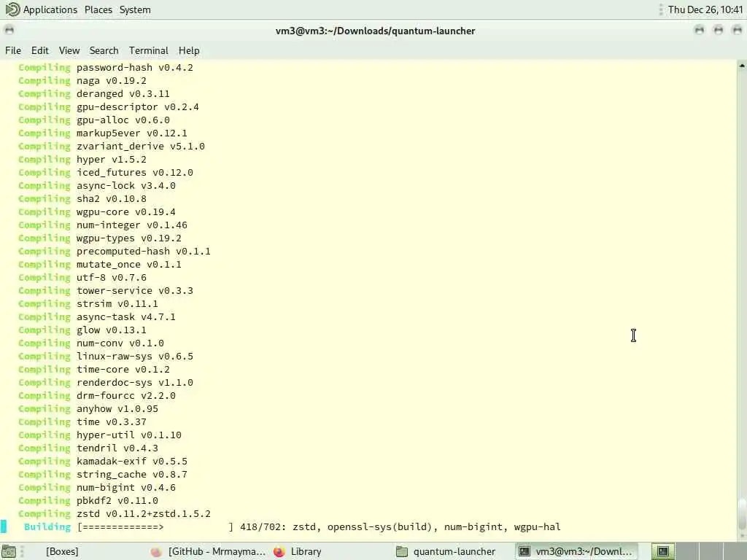
Task: Click the line 'anyhow v1.0.95'
Action: (x=117, y=408)
